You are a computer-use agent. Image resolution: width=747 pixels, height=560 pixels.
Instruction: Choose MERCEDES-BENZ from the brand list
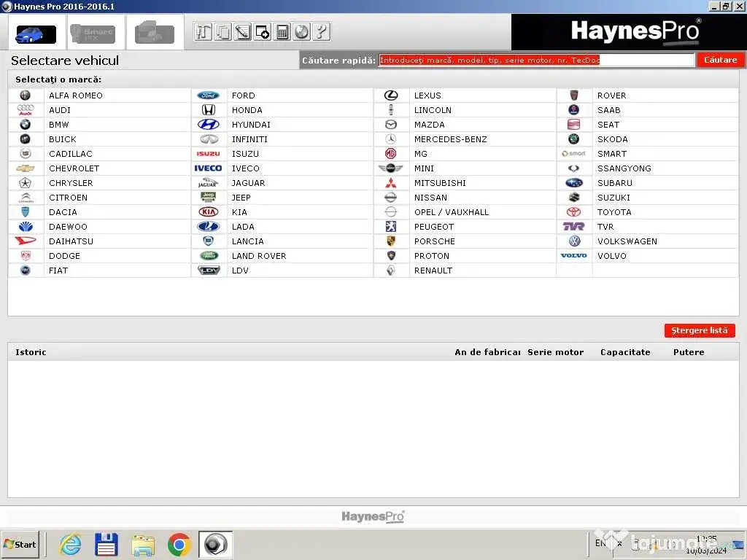(x=450, y=139)
